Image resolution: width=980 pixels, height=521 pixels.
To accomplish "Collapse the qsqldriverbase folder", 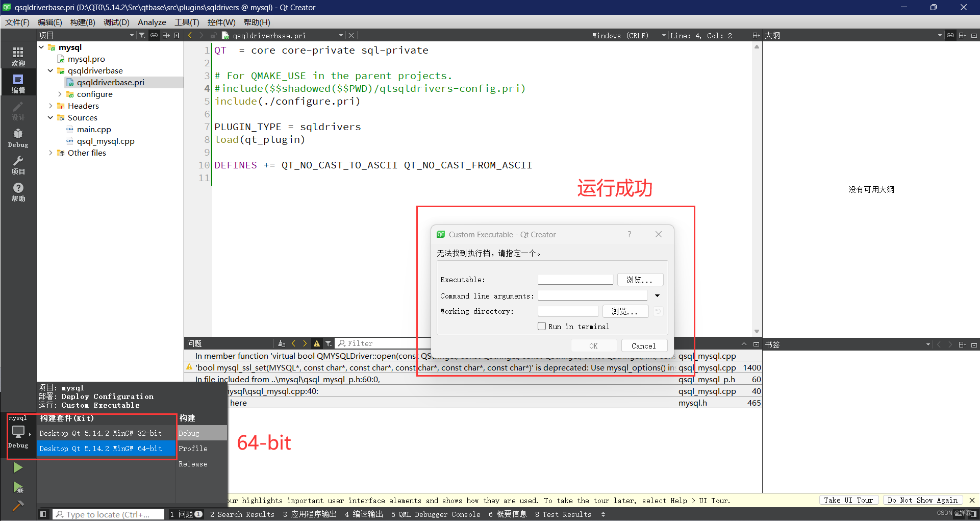I will pos(51,70).
